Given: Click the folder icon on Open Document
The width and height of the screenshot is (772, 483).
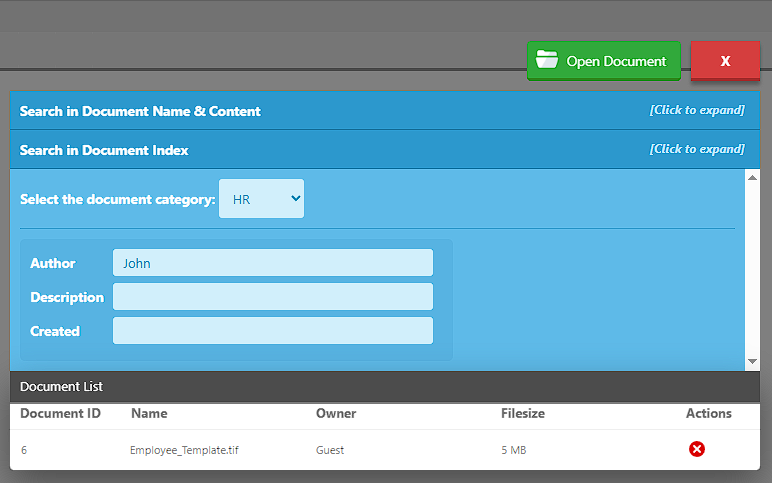Looking at the screenshot, I should (546, 60).
